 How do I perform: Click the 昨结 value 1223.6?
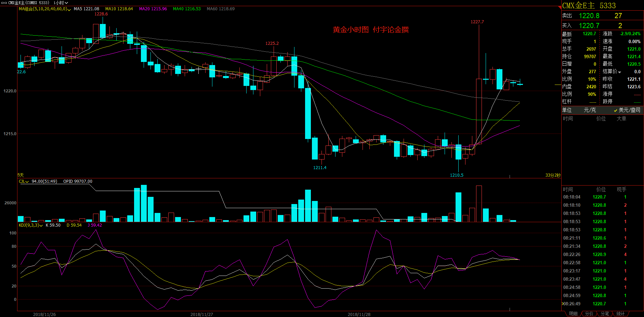pyautogui.click(x=634, y=87)
